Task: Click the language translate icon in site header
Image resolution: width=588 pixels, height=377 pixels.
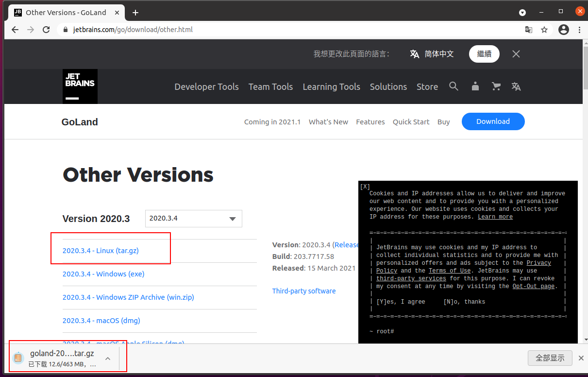Action: coord(516,86)
